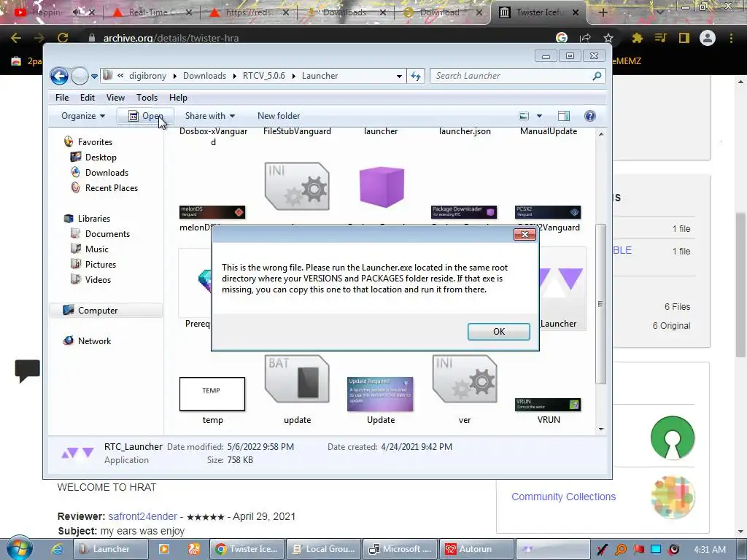Open Recent Places in sidebar
Screen dimensions: 747x560
[112, 187]
